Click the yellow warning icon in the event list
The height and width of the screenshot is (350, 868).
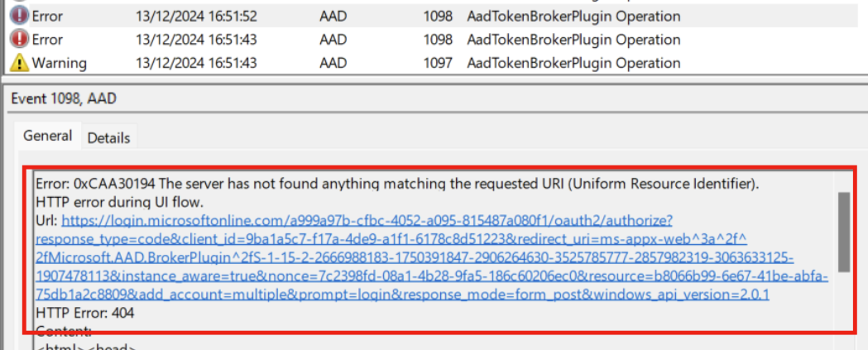(18, 62)
